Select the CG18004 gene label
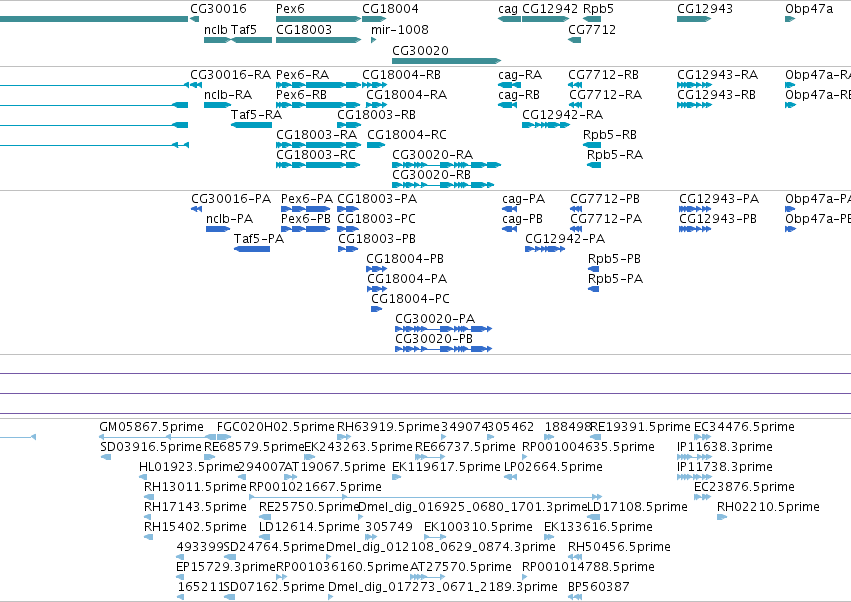The image size is (851, 602). [x=390, y=9]
